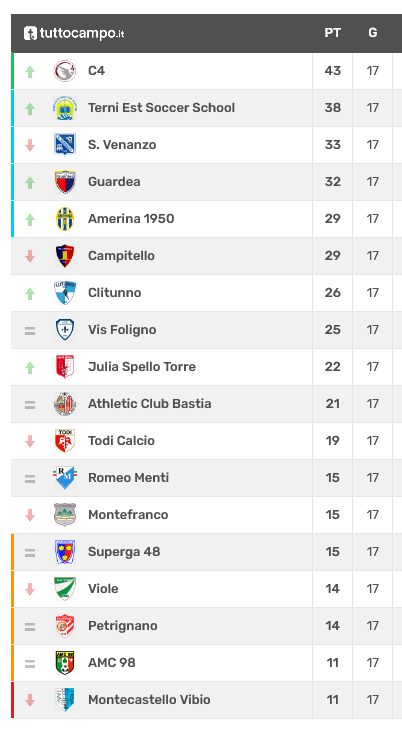402x732 pixels.
Task: Click the Romeo Menti team logo
Action: point(65,478)
